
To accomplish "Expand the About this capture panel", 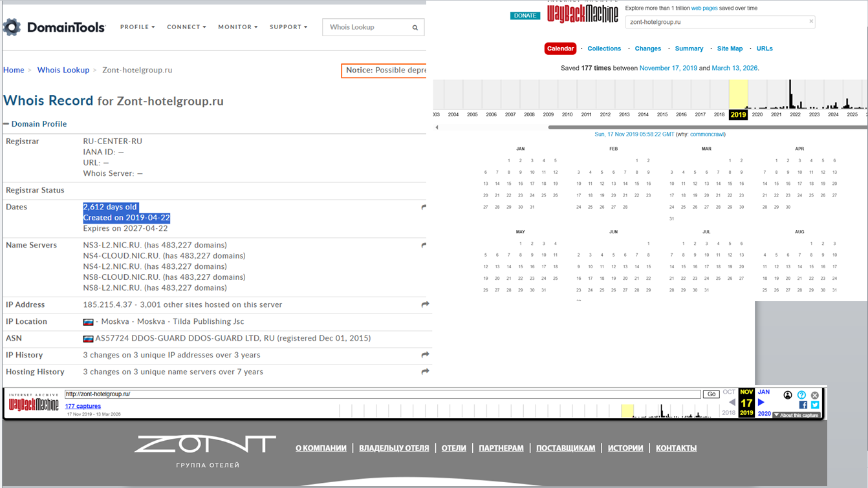I will pos(796,416).
